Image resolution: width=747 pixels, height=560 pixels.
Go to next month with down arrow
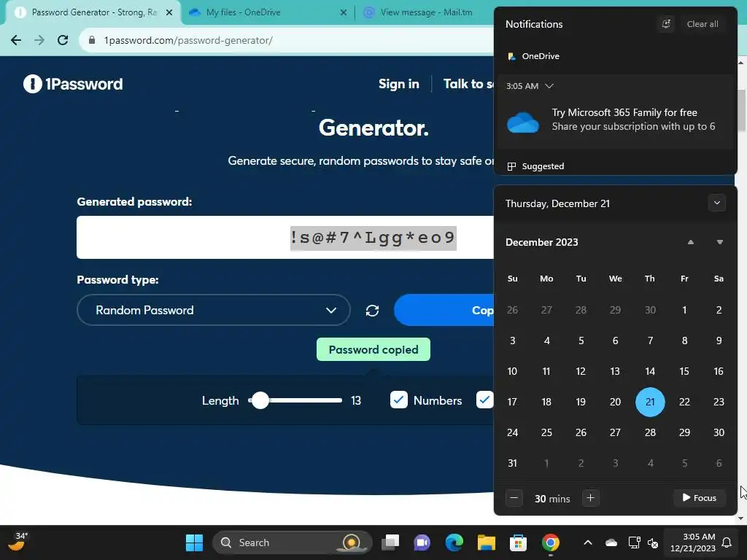tap(720, 242)
